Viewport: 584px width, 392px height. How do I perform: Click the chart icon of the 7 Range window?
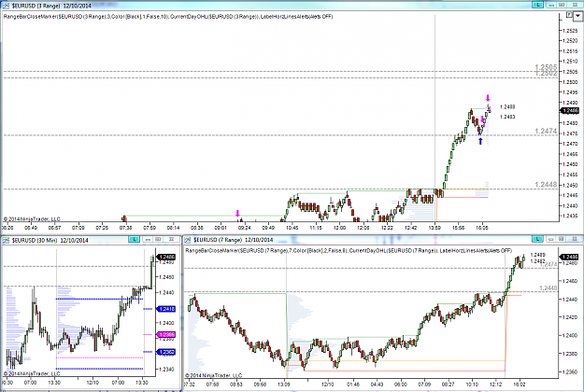click(188, 240)
